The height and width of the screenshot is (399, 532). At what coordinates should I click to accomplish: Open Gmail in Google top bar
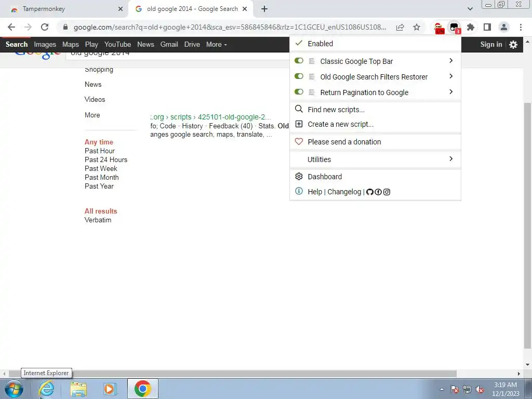pos(169,45)
